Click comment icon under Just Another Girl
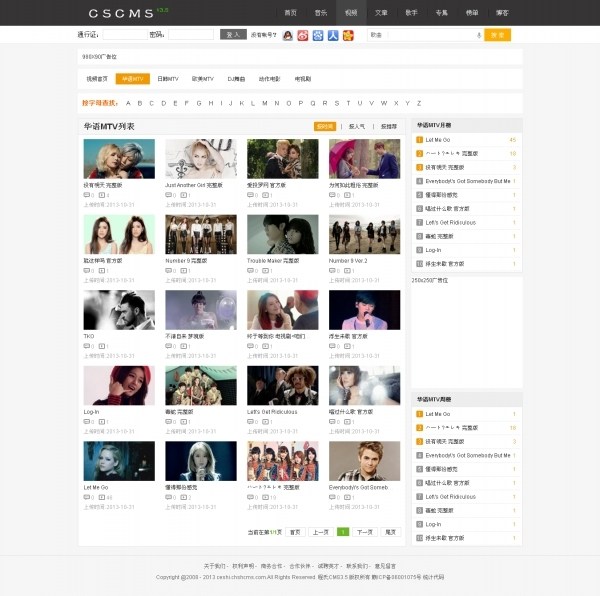The image size is (600, 596). [169, 194]
